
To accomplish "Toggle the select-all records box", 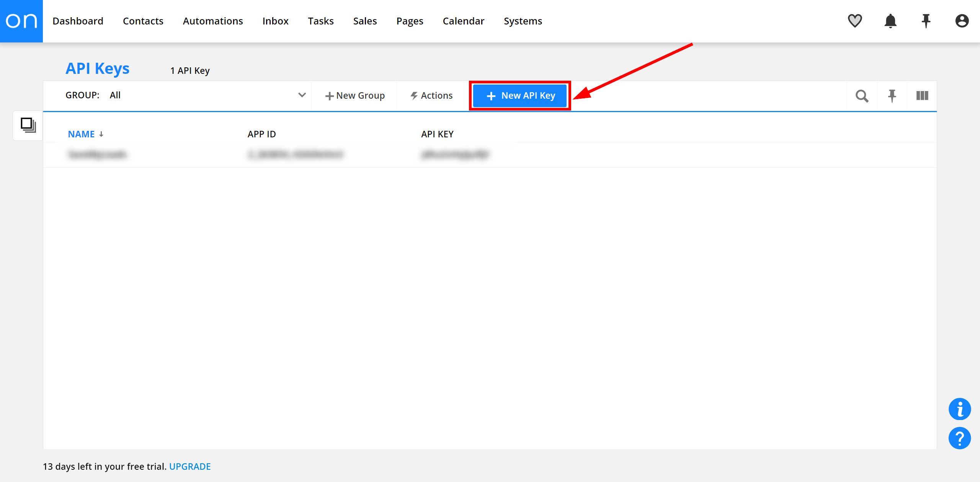I will click(x=28, y=125).
